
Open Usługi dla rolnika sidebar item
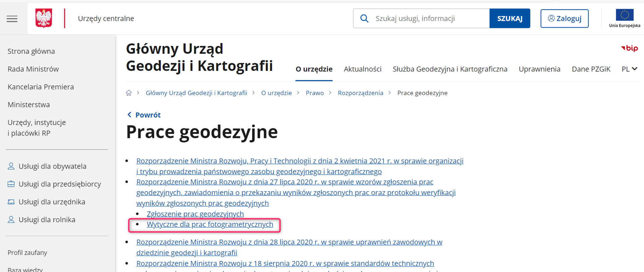(47, 220)
